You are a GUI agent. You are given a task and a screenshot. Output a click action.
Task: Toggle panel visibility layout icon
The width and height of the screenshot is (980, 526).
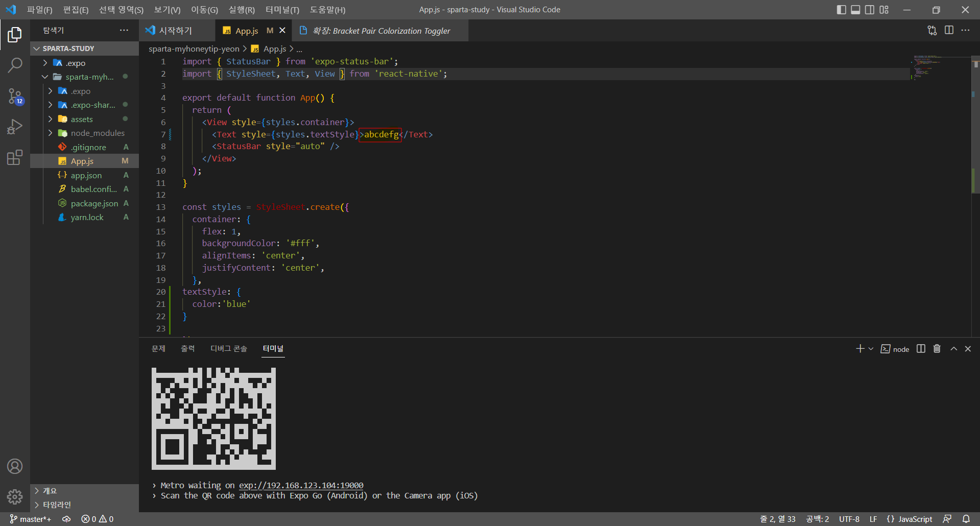855,10
